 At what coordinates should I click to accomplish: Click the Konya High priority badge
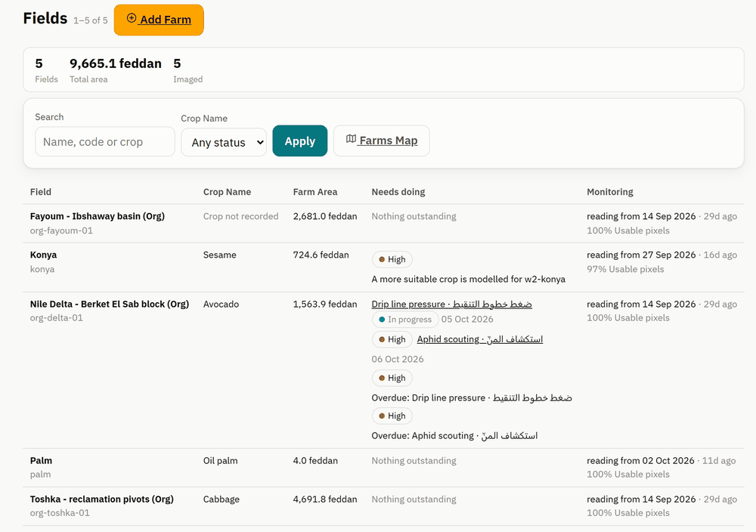[x=392, y=259]
